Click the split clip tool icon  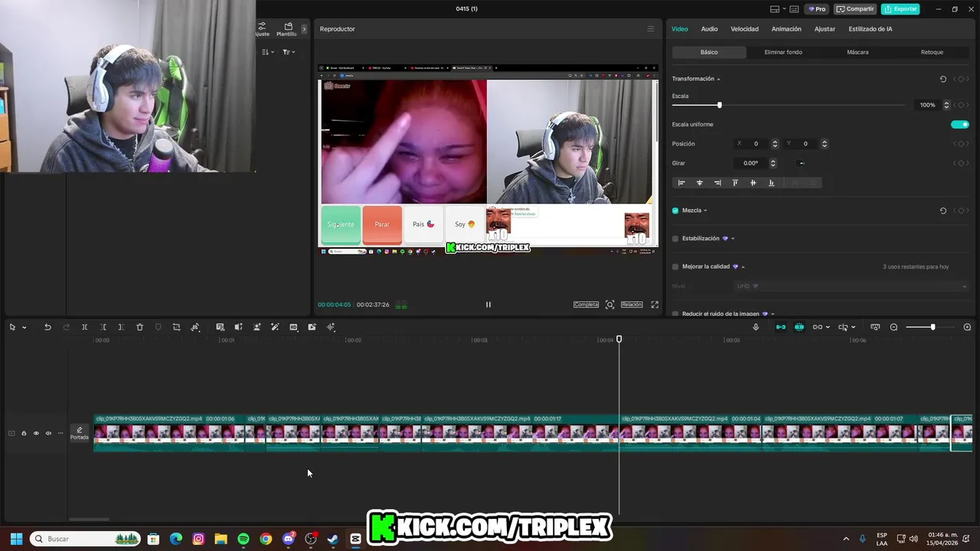85,327
